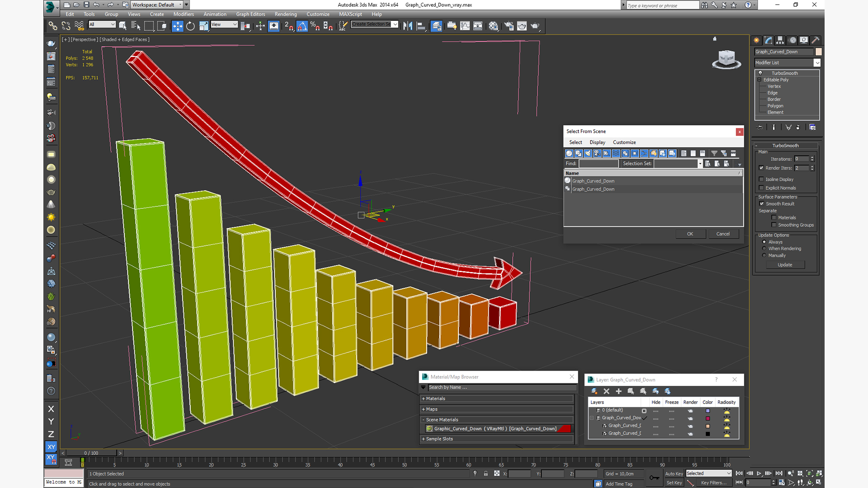Click Create New Layer icon in Layer dialog
The height and width of the screenshot is (488, 868).
(x=594, y=391)
